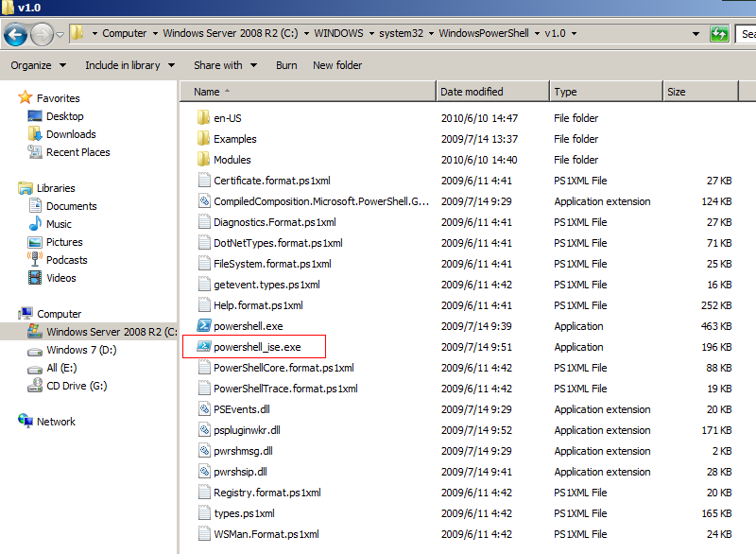Viewport: 756px width, 554px height.
Task: Select the CD Drive (G:) icon
Action: (35, 385)
